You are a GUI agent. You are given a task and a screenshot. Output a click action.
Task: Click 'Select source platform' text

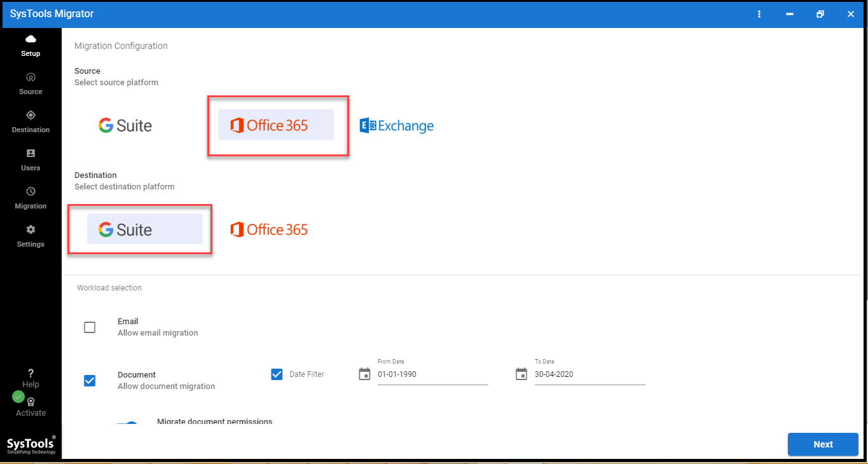pyautogui.click(x=116, y=83)
